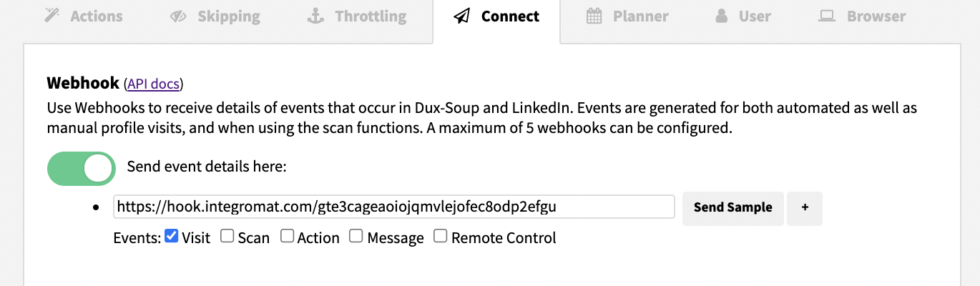
Task: Uncheck the Visit event checkbox
Action: tap(172, 236)
